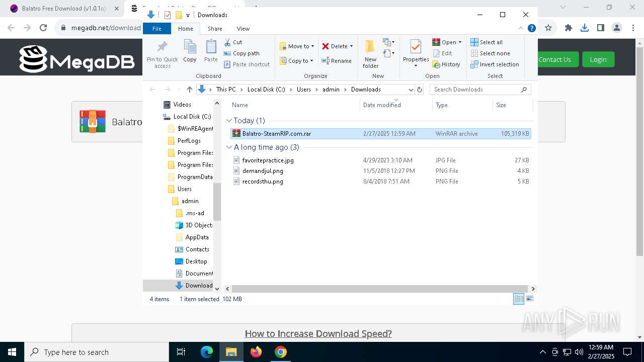644x362 pixels.
Task: Click the Cut scissors icon
Action: [x=228, y=42]
